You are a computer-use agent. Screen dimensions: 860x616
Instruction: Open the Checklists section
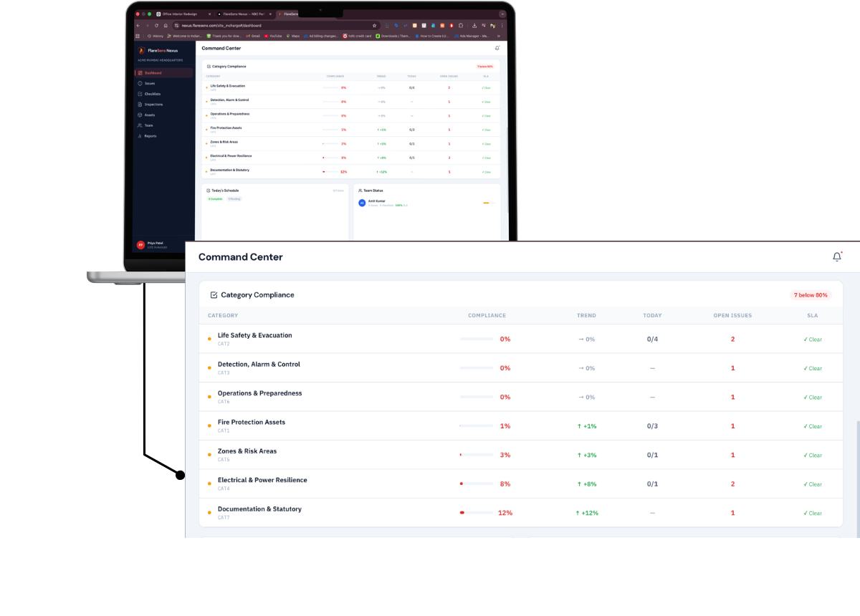[150, 94]
